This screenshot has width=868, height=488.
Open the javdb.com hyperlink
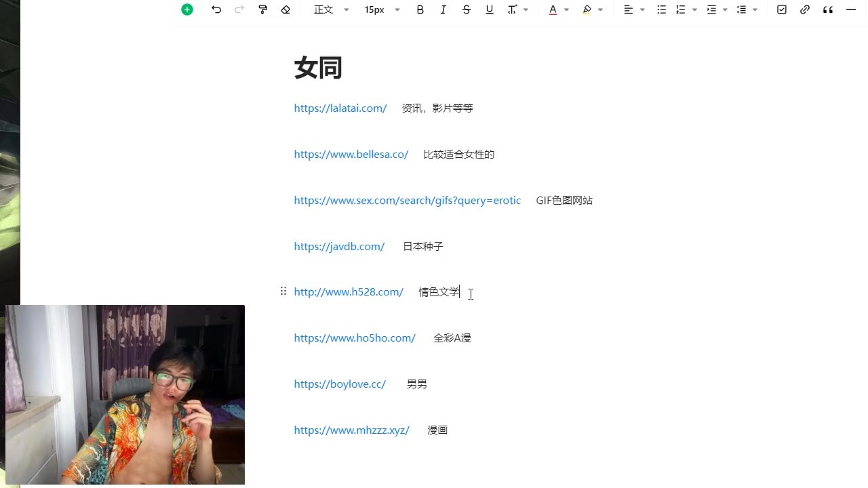(x=339, y=246)
